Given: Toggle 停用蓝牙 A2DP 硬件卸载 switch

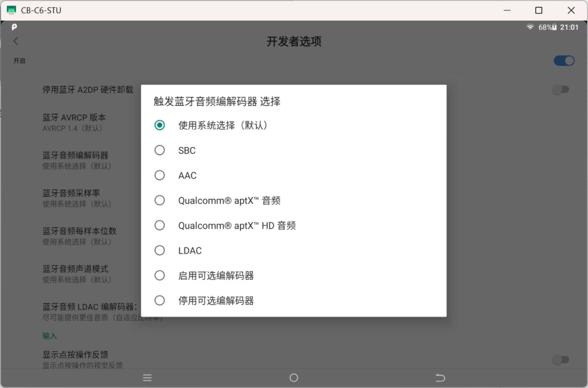Looking at the screenshot, I should (560, 90).
